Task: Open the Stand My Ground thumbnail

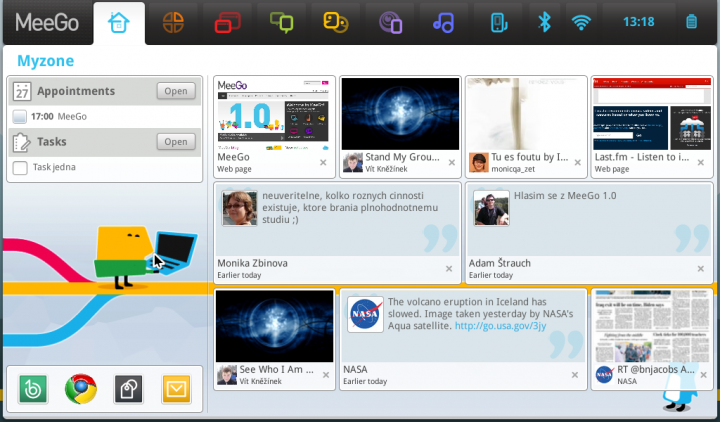Action: 400,114
